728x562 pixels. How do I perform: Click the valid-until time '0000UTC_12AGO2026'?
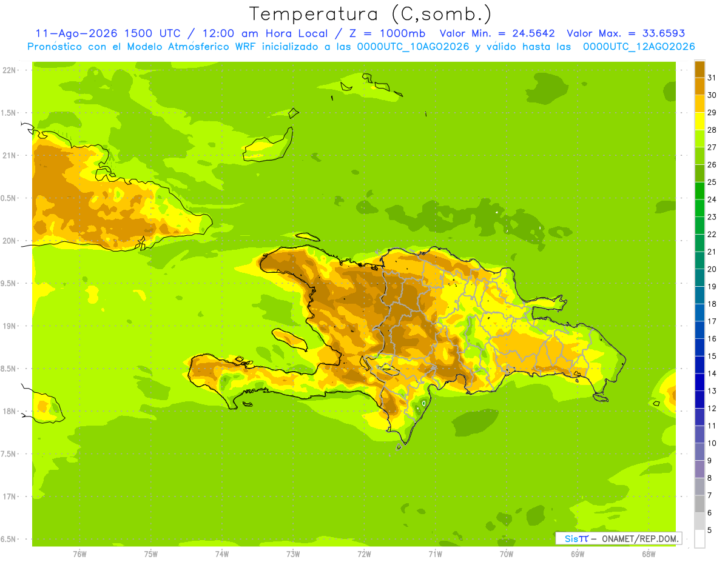click(639, 47)
